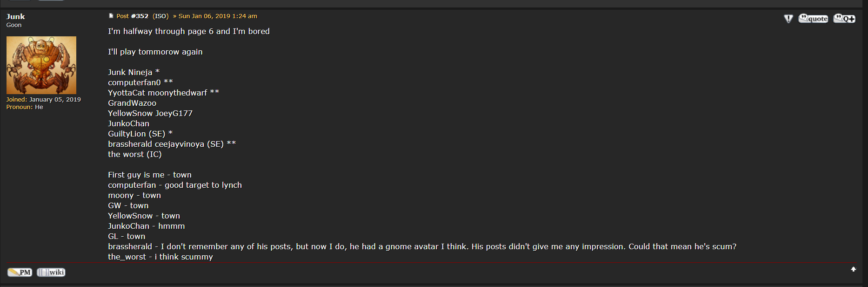Add post to multi-quote with Q+
Viewport: 868px width, 287px height.
pyautogui.click(x=844, y=19)
